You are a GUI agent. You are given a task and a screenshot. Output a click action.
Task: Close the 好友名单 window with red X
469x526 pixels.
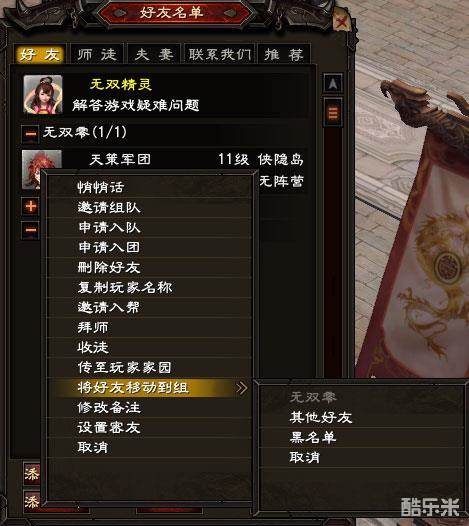tap(342, 22)
